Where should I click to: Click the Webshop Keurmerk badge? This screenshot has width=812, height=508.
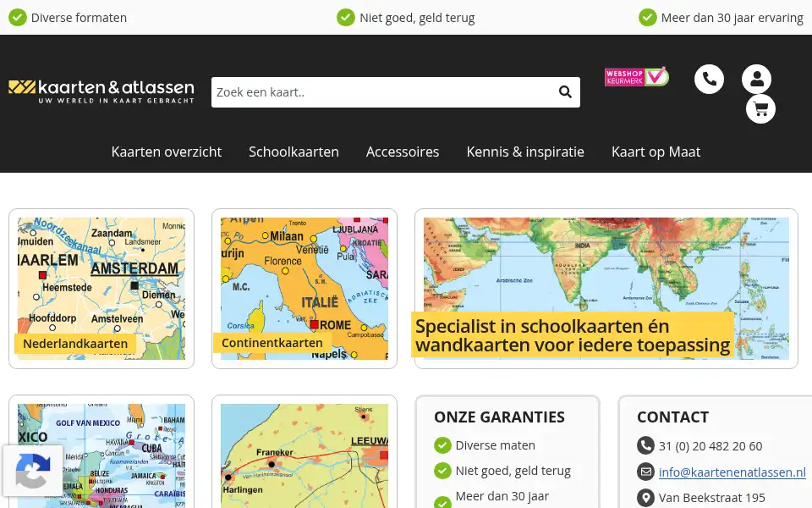point(637,77)
